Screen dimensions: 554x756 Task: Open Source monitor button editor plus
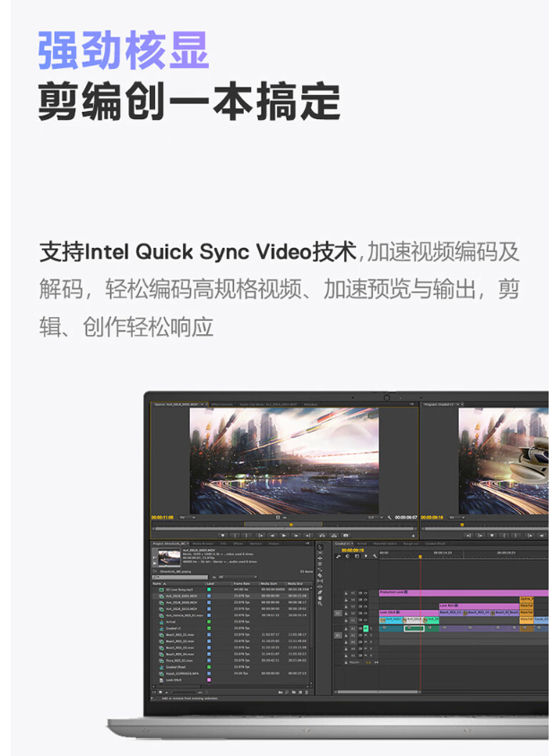pos(413,536)
